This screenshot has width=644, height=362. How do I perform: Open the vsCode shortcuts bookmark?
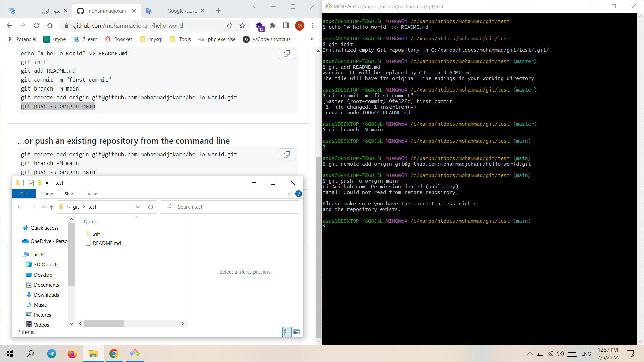click(x=267, y=39)
